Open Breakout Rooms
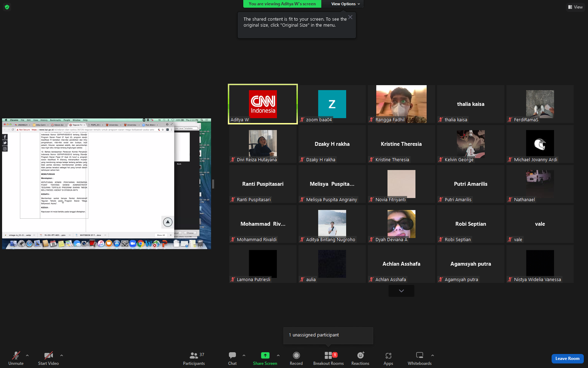 coord(328,359)
